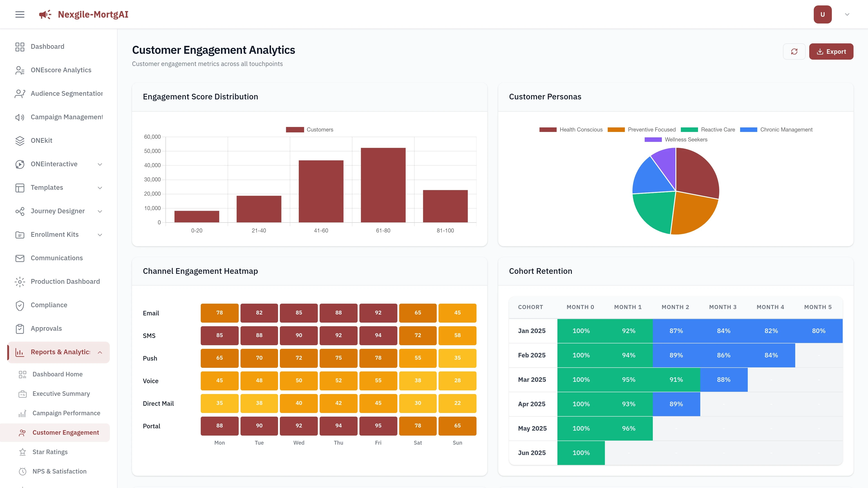Select the ONEkit layers icon
This screenshot has width=868, height=488.
tap(19, 141)
